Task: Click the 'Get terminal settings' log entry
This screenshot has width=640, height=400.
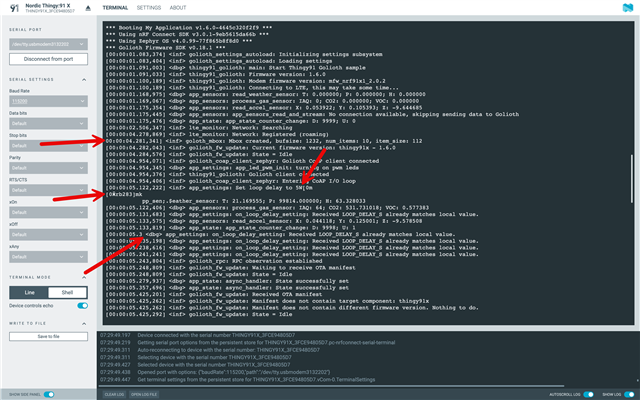Action: 238,380
